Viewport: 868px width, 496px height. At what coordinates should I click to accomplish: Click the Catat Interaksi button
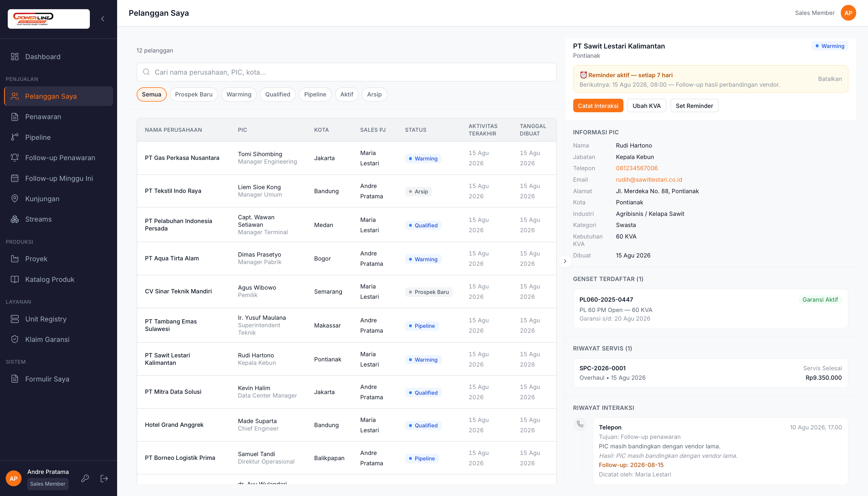(x=598, y=106)
